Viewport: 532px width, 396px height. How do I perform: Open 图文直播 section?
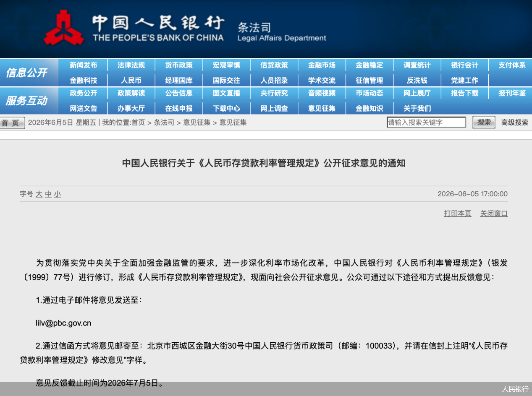226,93
